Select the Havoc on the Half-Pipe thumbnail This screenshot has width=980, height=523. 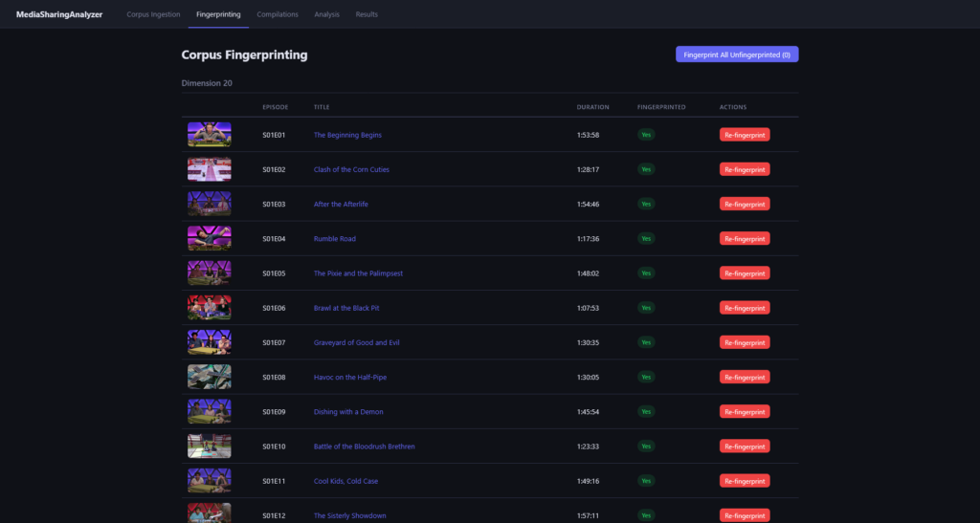209,377
